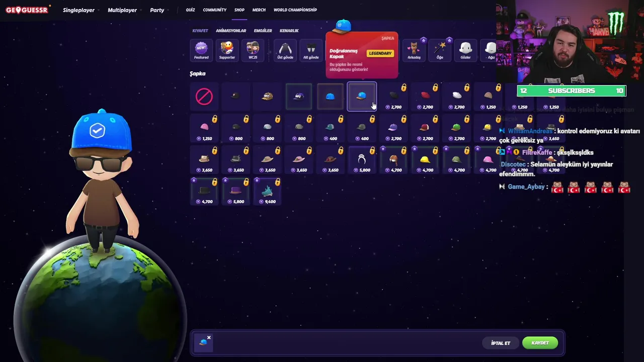Viewport: 644px width, 362px height.
Task: Choose the locked white beanie for 800
Action: (267, 128)
